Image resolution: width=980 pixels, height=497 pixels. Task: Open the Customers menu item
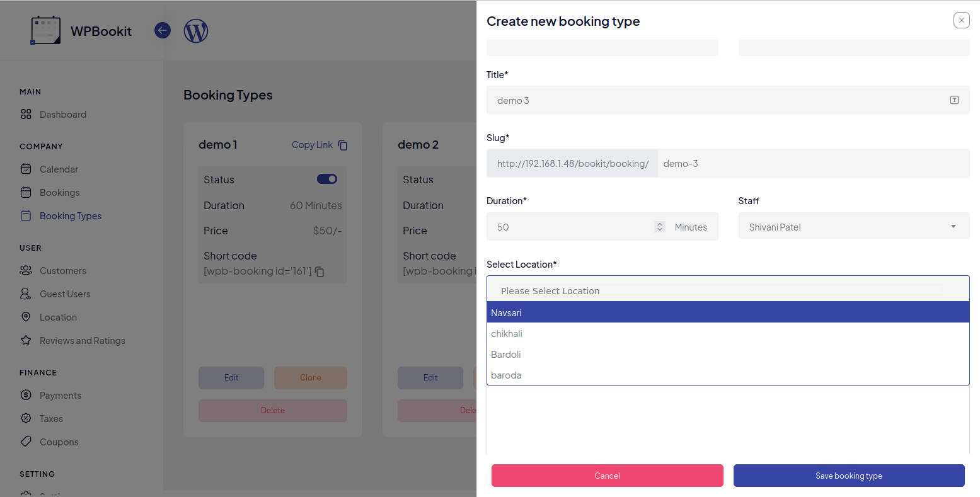click(x=62, y=271)
